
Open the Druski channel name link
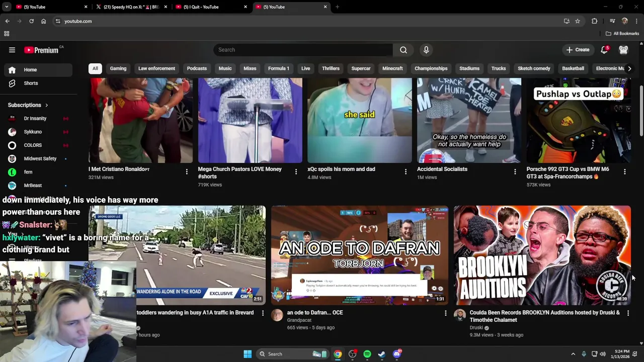point(476,327)
